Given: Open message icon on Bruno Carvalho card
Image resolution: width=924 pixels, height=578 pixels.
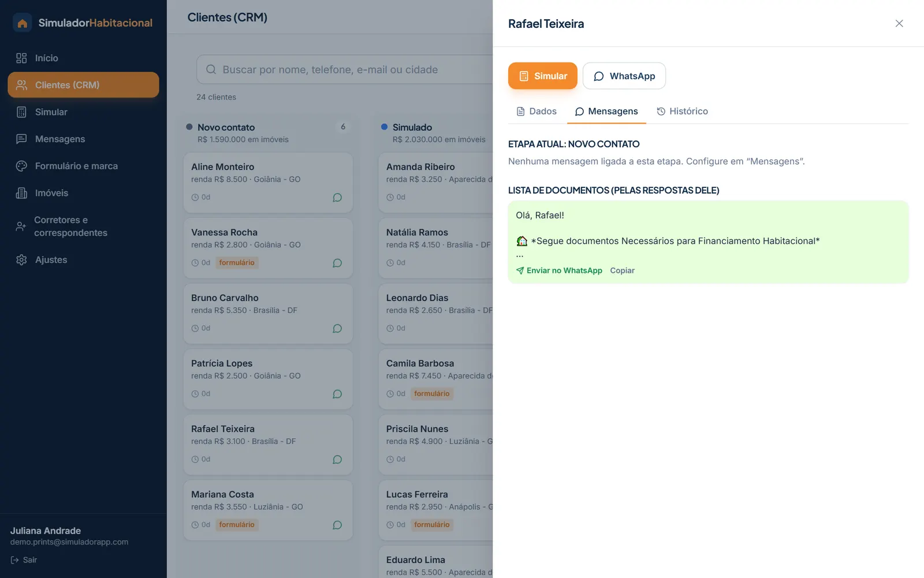Looking at the screenshot, I should 337,328.
